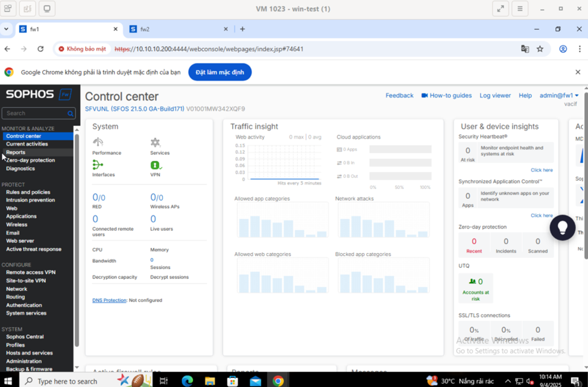Click the sidebar Search input field

click(x=34, y=113)
